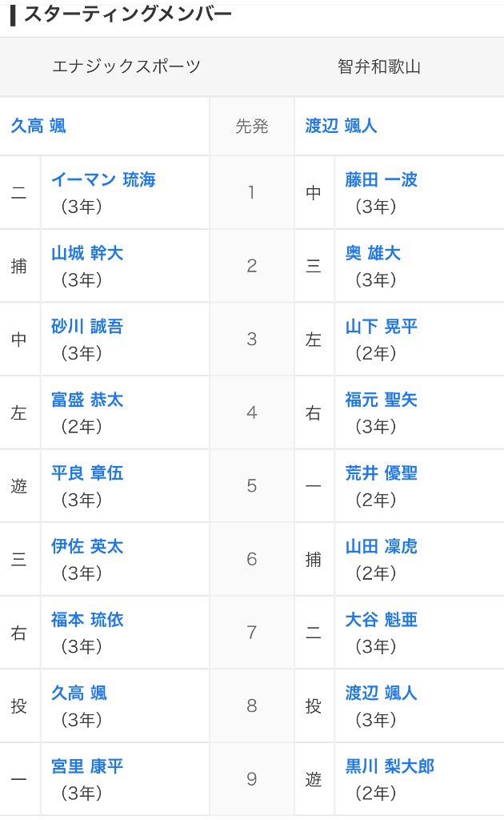Open player イーマン 琉海 profile
504x820 pixels.
point(103,180)
